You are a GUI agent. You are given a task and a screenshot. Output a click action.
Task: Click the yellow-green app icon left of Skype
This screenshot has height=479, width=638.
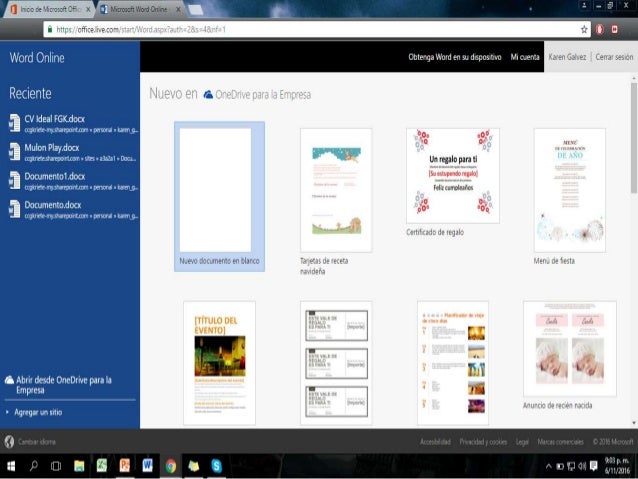point(194,466)
